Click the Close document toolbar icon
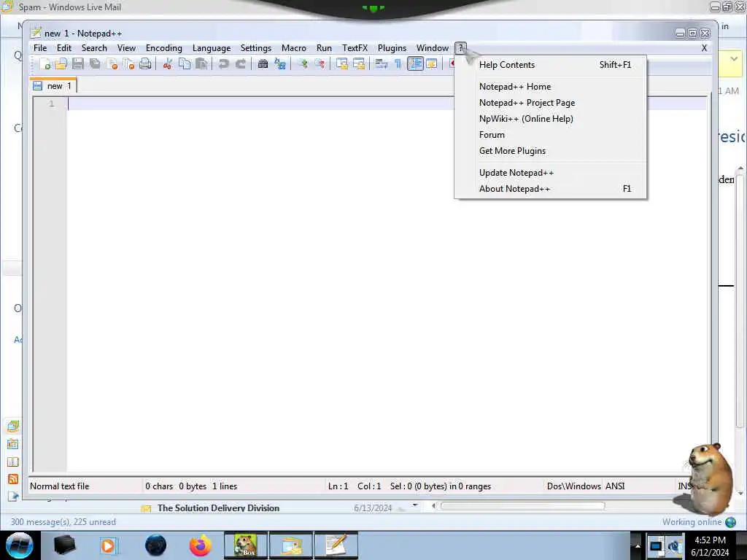Screen dimensions: 747x560 (x=112, y=63)
